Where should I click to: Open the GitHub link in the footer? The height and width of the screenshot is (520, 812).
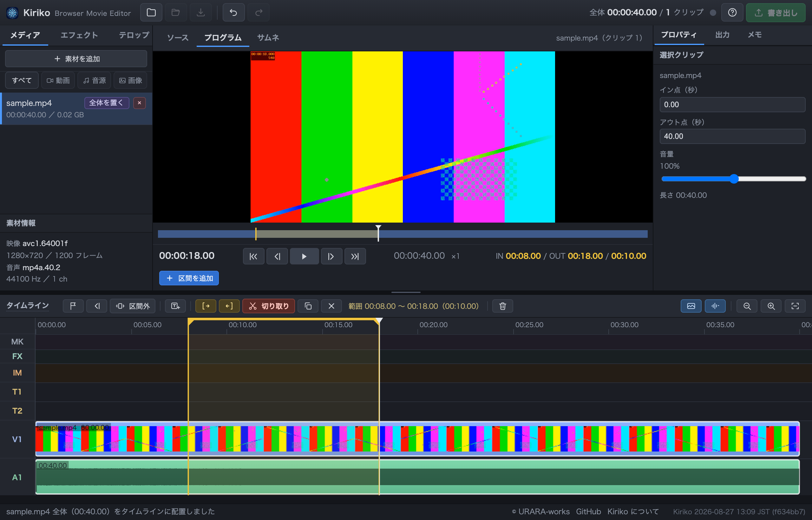[588, 511]
